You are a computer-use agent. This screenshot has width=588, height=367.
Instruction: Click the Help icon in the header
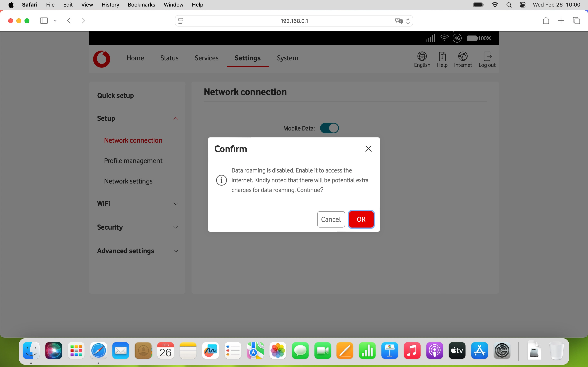(442, 56)
